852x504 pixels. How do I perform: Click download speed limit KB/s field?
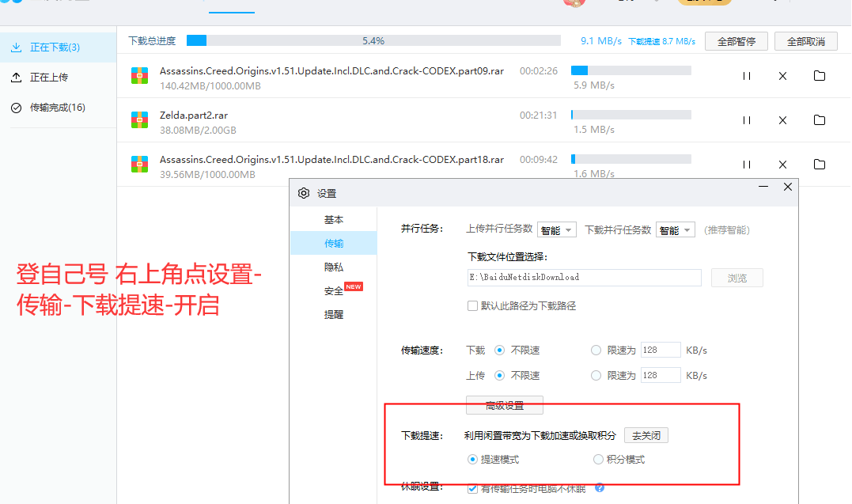[661, 350]
